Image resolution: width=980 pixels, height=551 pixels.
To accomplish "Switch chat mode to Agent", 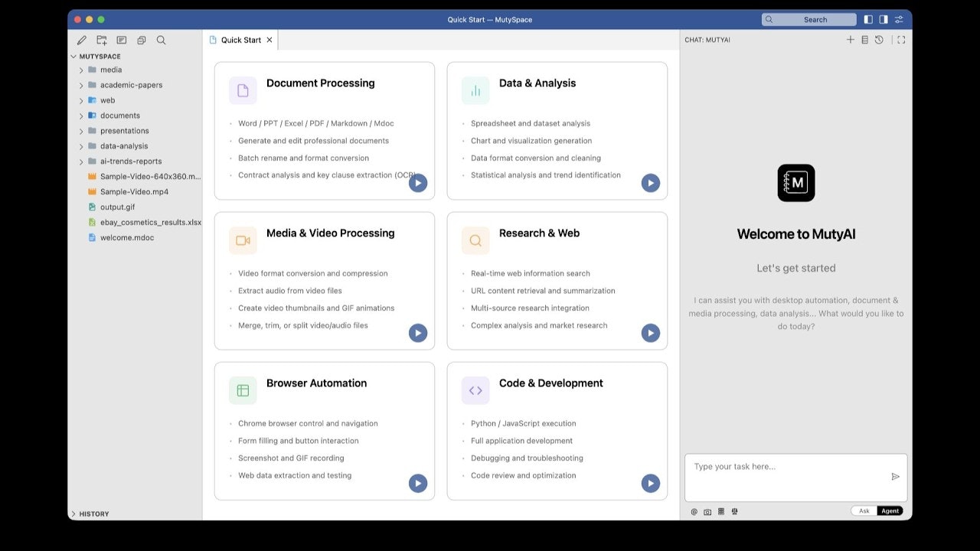I will 890,511.
